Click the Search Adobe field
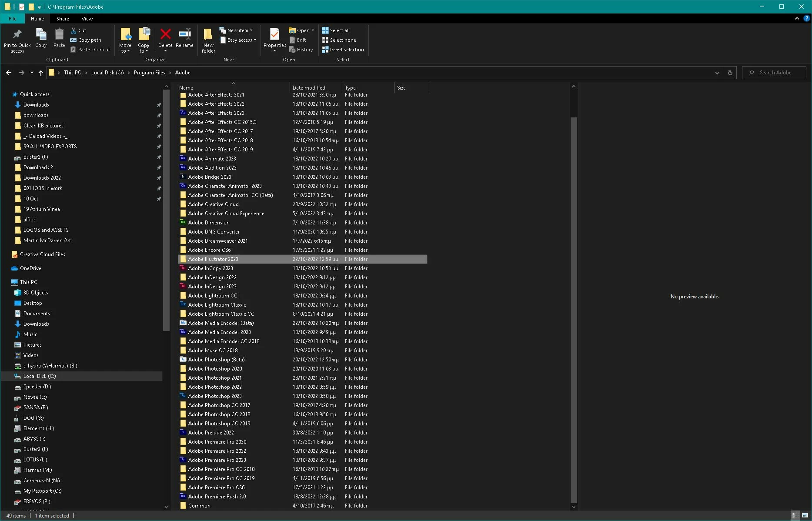Image resolution: width=812 pixels, height=521 pixels. 774,73
